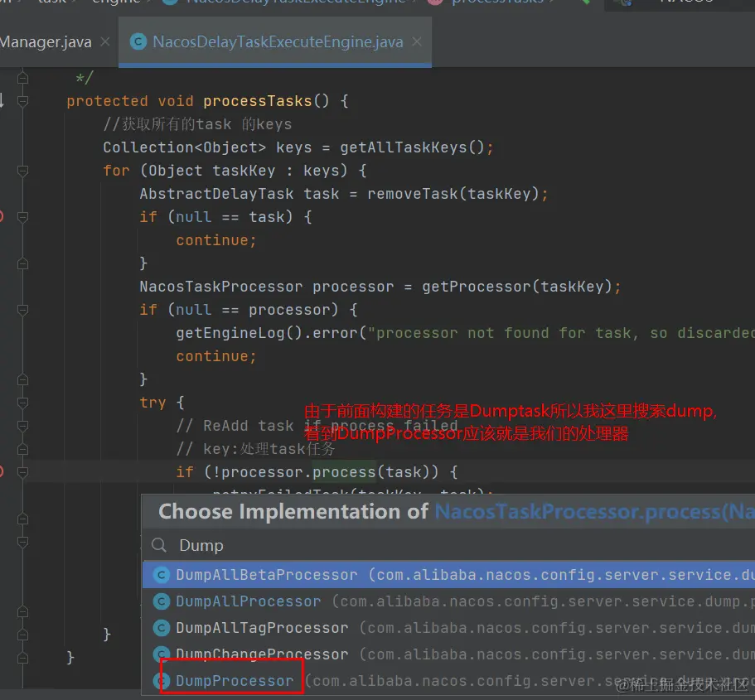Click the getAllTaskKeys() call in code
755x700 pixels.
point(412,147)
